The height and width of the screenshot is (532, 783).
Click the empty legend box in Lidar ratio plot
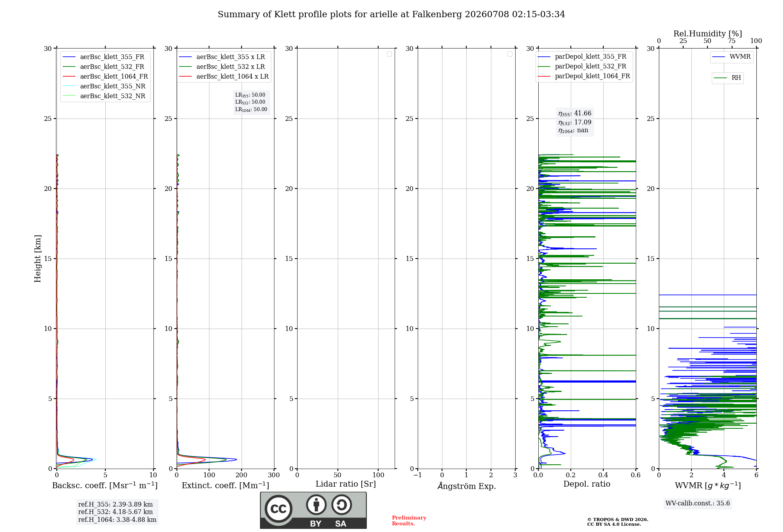point(389,54)
